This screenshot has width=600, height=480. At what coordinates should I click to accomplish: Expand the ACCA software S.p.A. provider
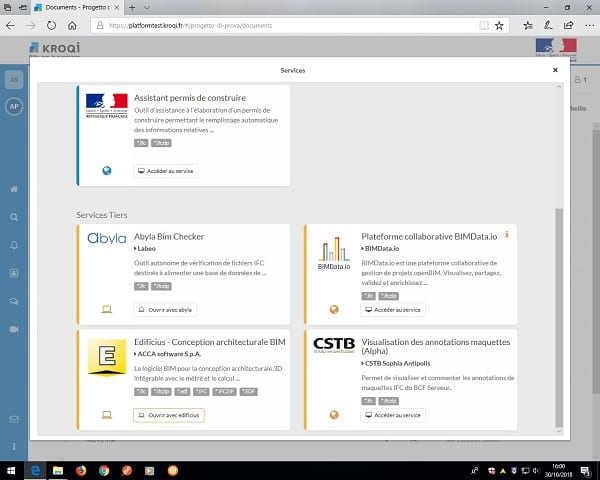pyautogui.click(x=168, y=354)
